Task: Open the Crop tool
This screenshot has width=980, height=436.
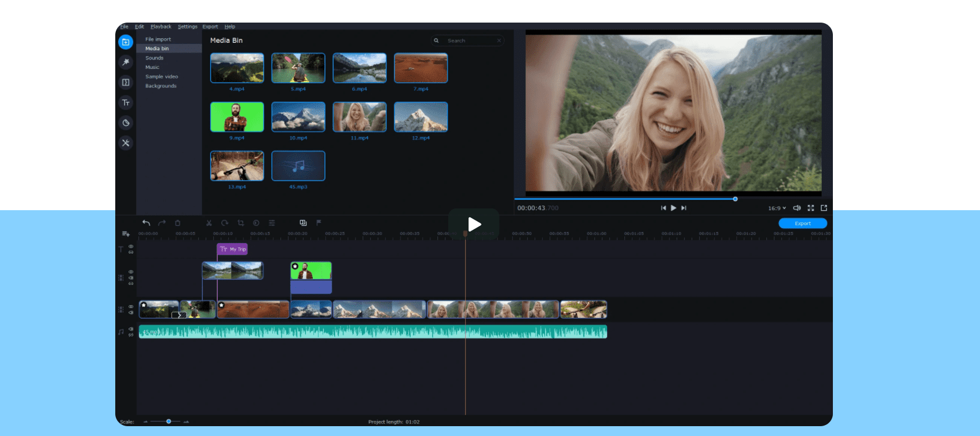Action: point(240,223)
